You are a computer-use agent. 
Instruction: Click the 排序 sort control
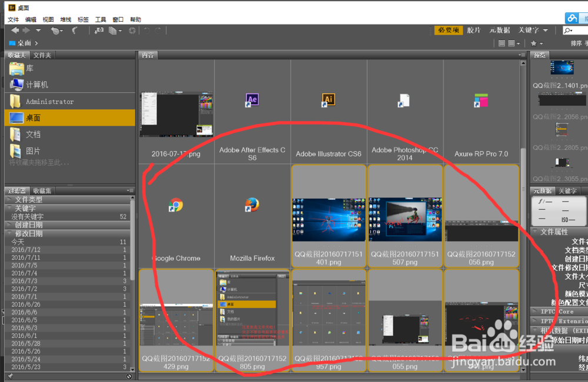[x=576, y=43]
